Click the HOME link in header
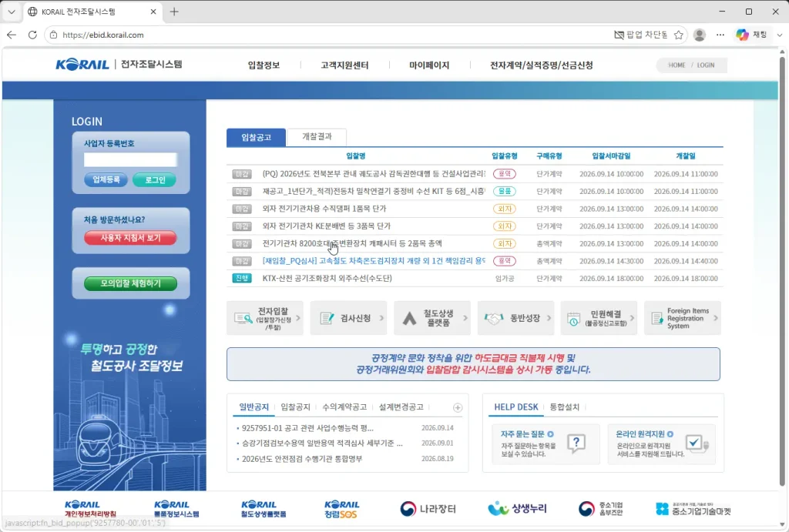 [x=677, y=65]
